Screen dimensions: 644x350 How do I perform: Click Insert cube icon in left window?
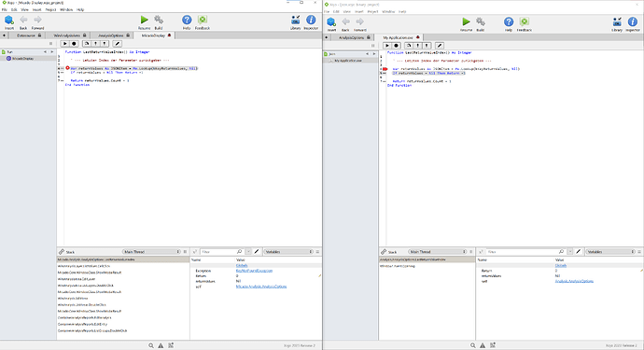9,20
